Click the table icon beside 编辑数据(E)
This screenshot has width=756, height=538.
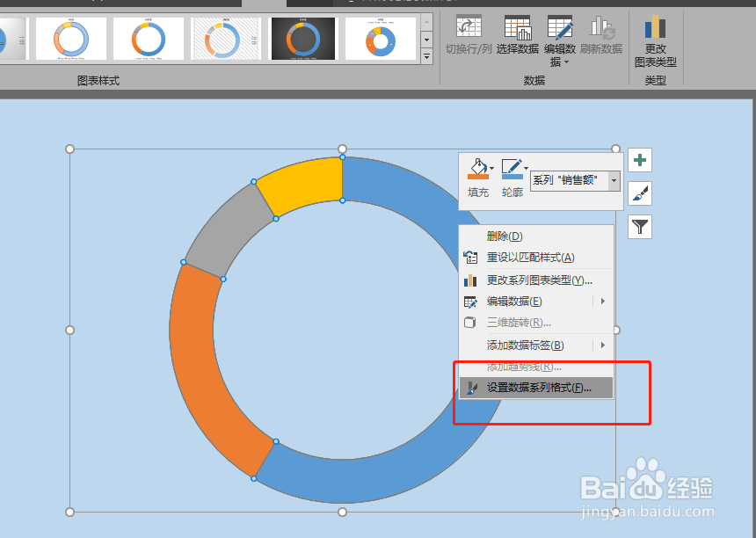pos(470,302)
